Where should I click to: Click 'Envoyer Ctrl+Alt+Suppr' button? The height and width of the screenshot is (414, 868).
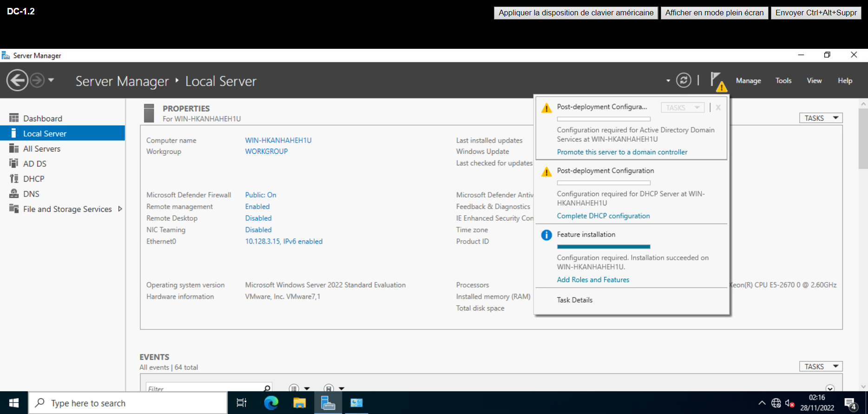(816, 13)
